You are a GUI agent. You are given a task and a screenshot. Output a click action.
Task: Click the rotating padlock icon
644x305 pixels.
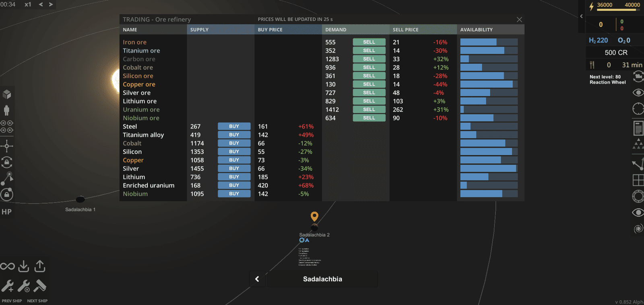[7, 162]
